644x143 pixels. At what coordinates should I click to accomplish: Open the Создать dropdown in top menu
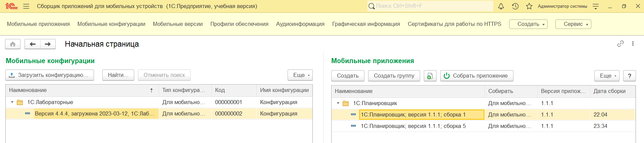point(528,24)
